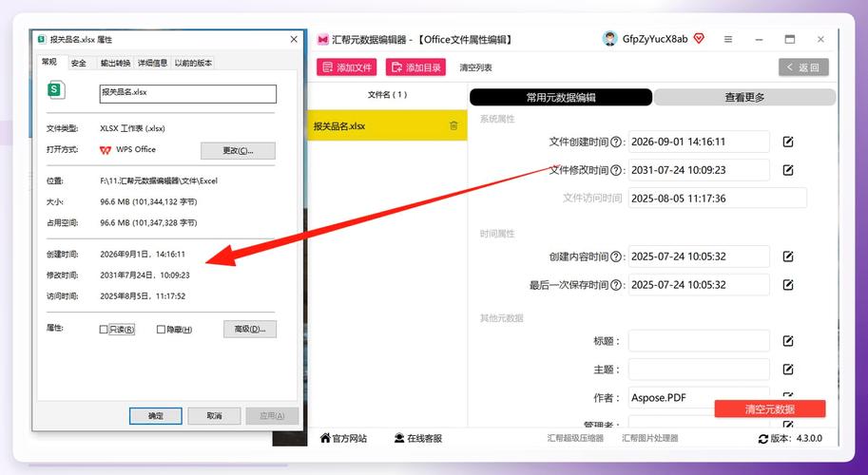868x475 pixels.
Task: Click the user avatar icon
Action: pyautogui.click(x=609, y=39)
